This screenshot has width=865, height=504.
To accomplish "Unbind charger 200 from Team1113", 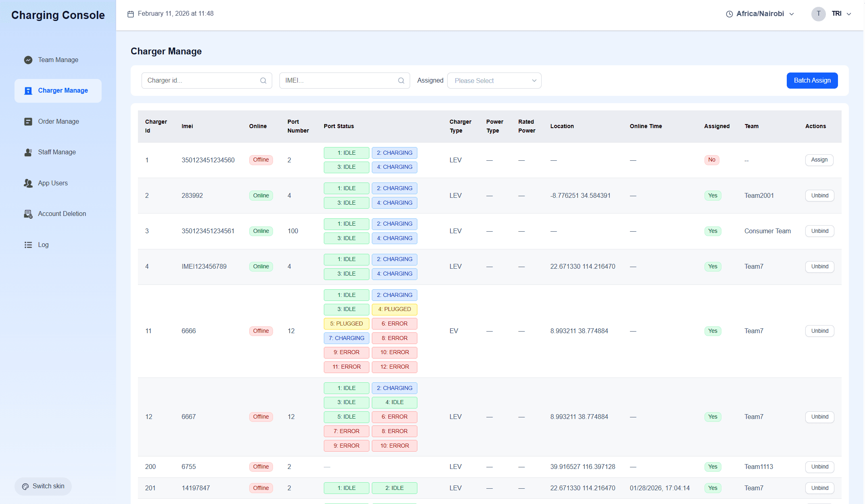I will (819, 467).
